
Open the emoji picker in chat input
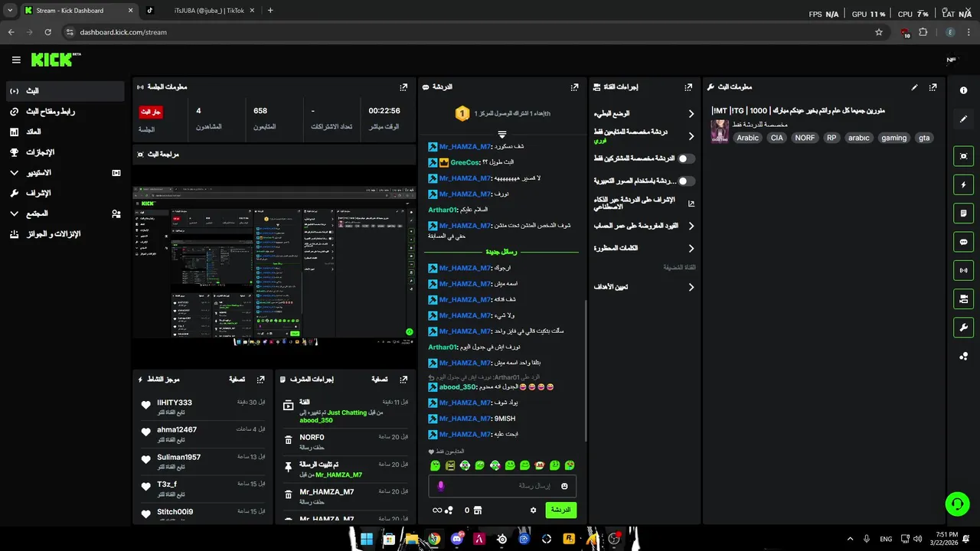point(564,486)
